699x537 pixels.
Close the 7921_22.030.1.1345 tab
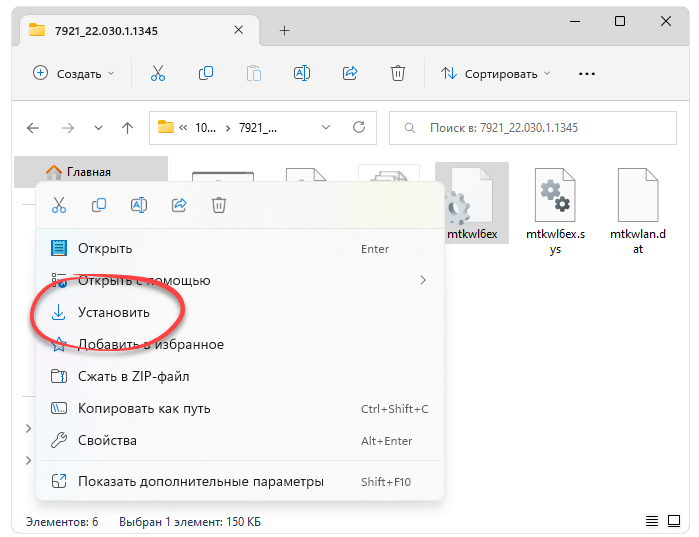point(238,30)
